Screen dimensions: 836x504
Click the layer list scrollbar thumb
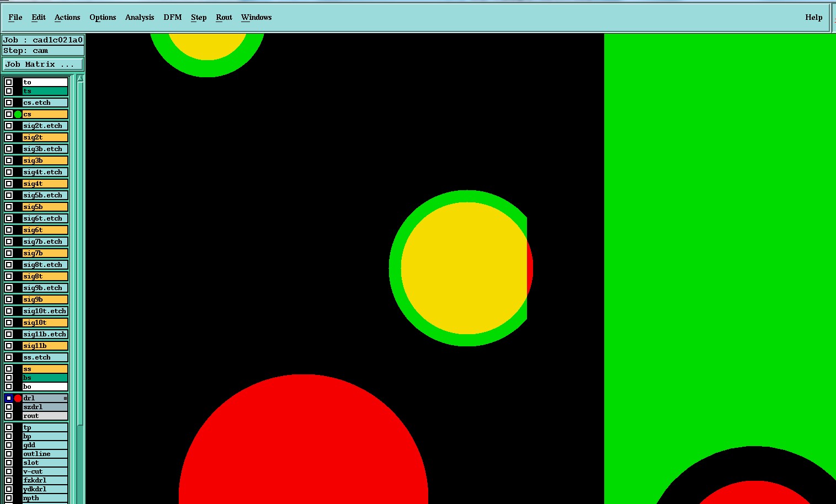pyautogui.click(x=80, y=254)
